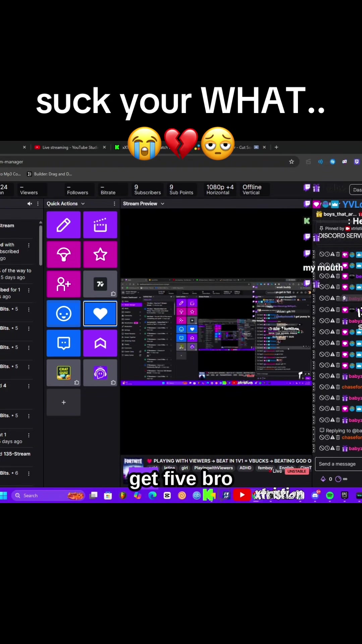Screen dimensions: 362x644
Task: Open the Edit Stream Info pencil quick action
Action: click(64, 225)
